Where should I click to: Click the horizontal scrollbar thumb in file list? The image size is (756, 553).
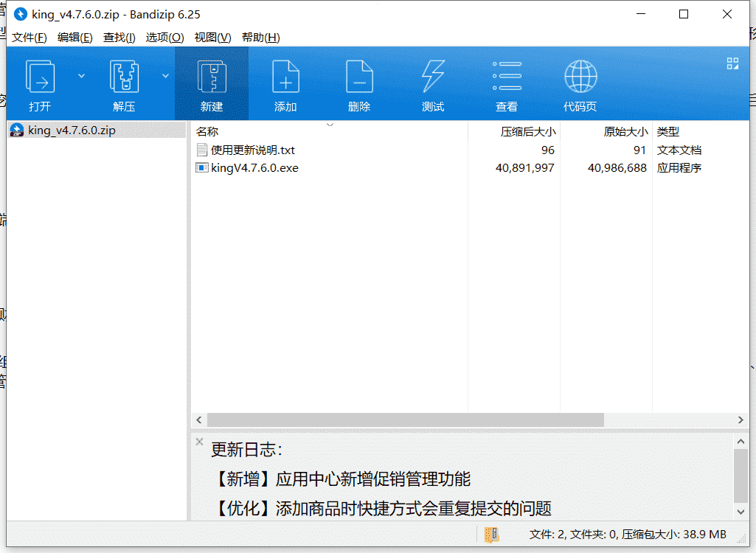click(406, 420)
